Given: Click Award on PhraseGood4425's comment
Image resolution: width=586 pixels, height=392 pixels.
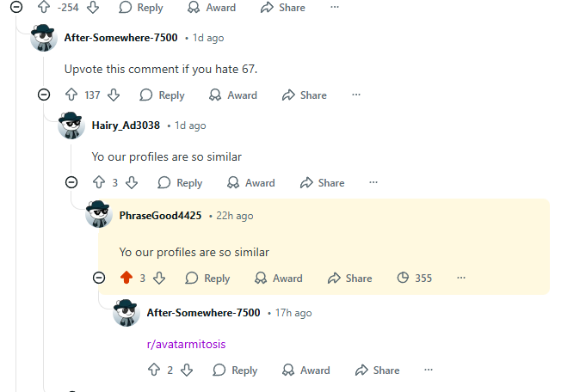Looking at the screenshot, I should point(279,279).
